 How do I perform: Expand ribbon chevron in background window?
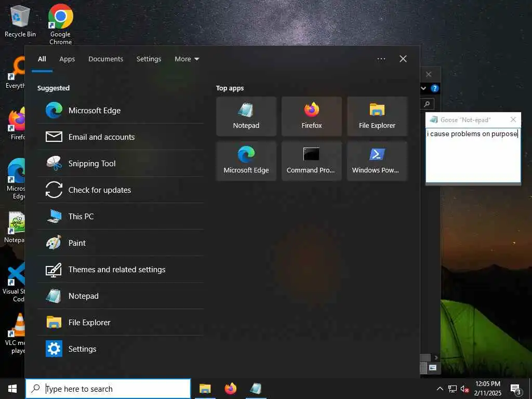tap(423, 88)
